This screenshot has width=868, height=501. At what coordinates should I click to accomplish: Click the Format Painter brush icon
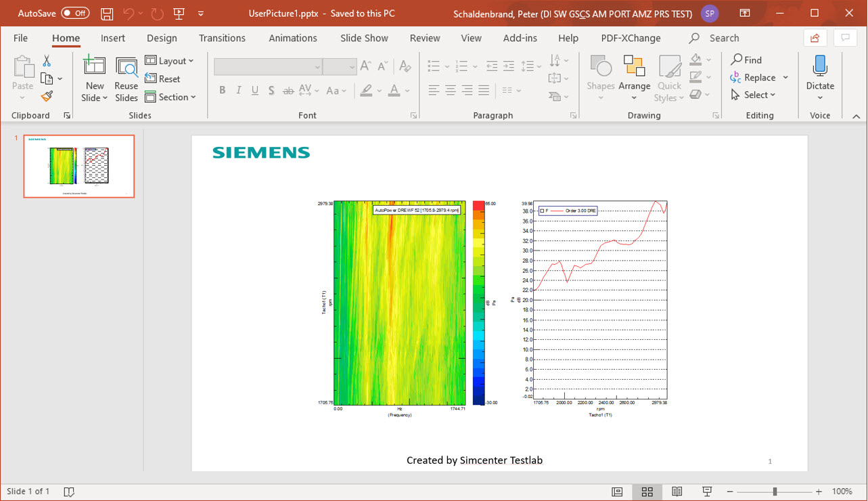point(47,97)
